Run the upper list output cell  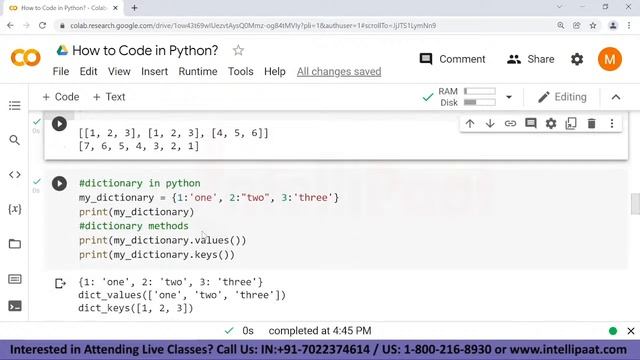point(59,124)
